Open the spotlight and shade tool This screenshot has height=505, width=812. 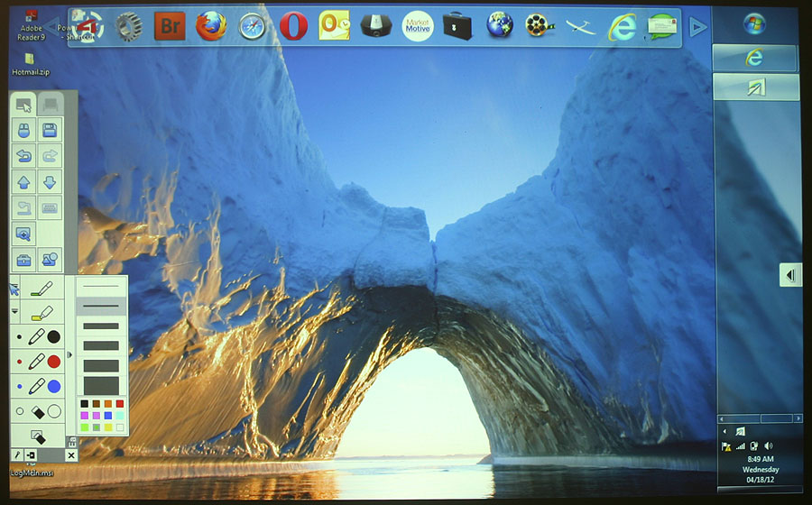tap(50, 260)
